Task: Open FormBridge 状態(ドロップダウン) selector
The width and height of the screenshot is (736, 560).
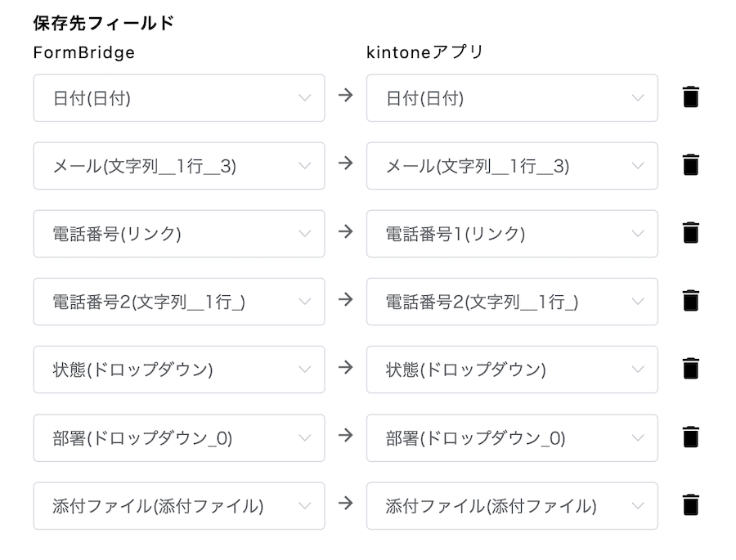Action: tap(179, 370)
